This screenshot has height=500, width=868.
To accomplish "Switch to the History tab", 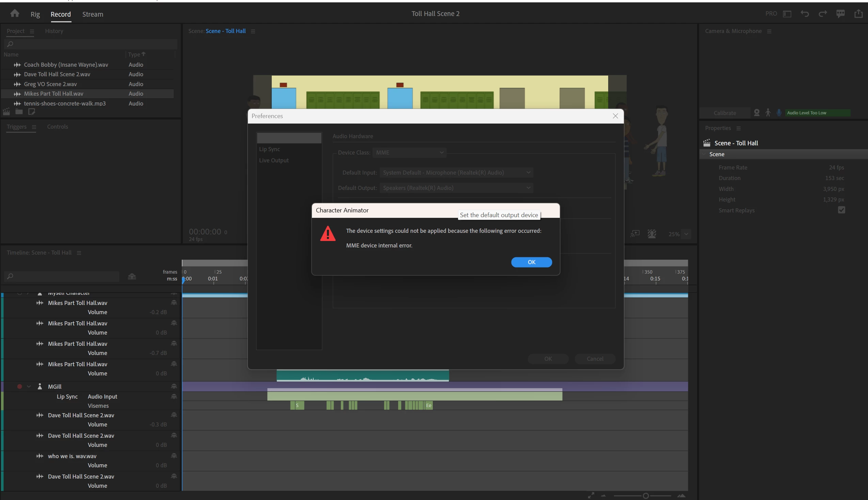I will tap(54, 31).
